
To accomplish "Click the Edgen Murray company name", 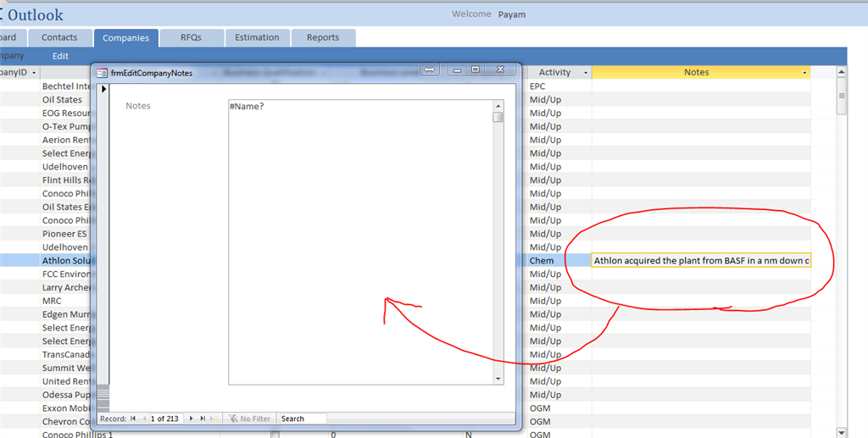I will 66,314.
